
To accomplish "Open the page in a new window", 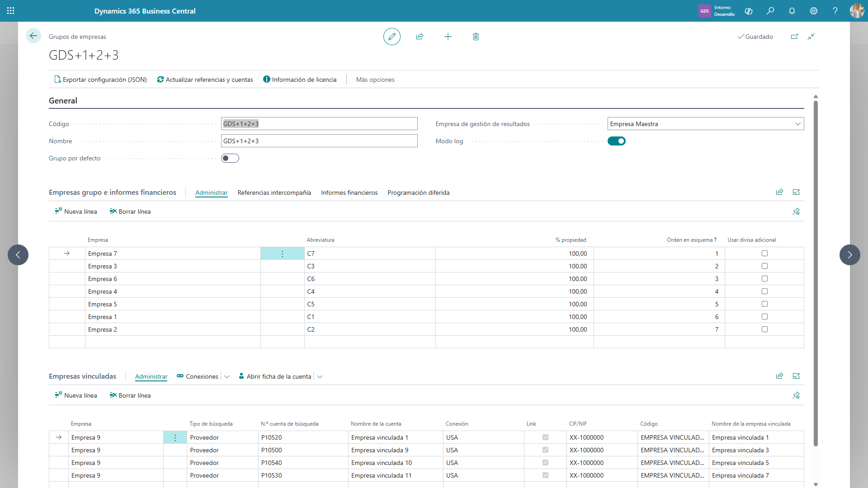I will pos(794,37).
